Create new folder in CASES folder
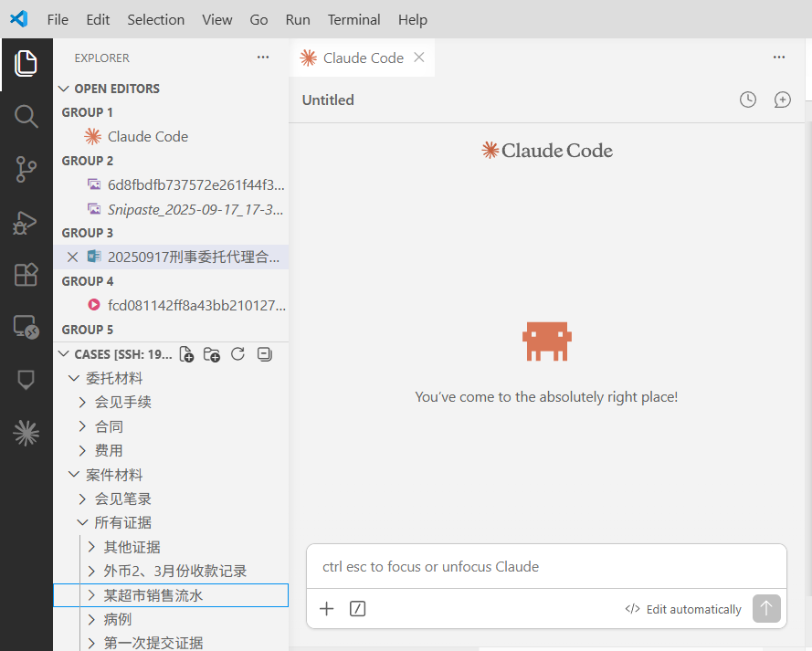 pos(212,354)
